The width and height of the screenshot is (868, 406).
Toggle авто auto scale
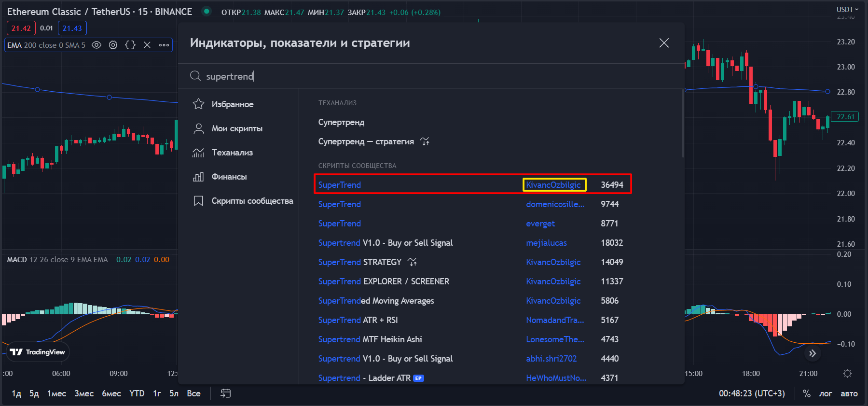click(849, 393)
